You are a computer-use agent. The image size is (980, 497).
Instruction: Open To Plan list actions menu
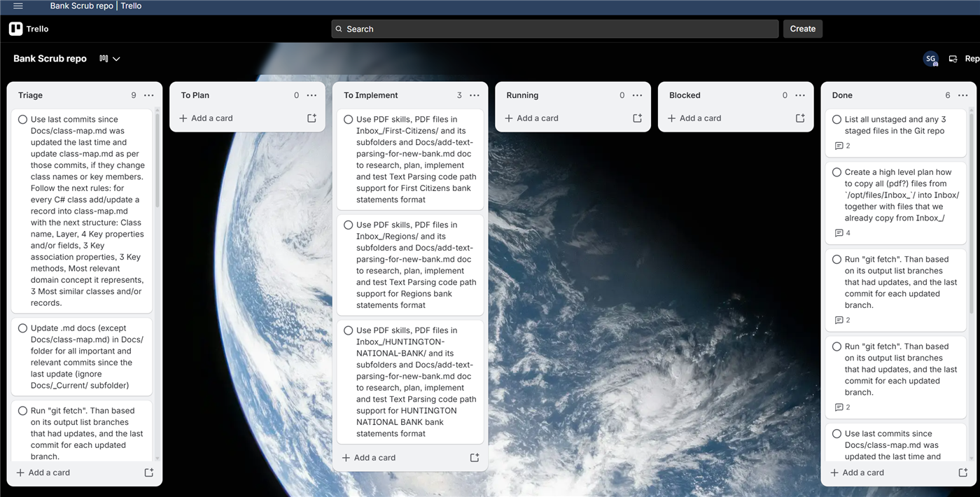(311, 95)
